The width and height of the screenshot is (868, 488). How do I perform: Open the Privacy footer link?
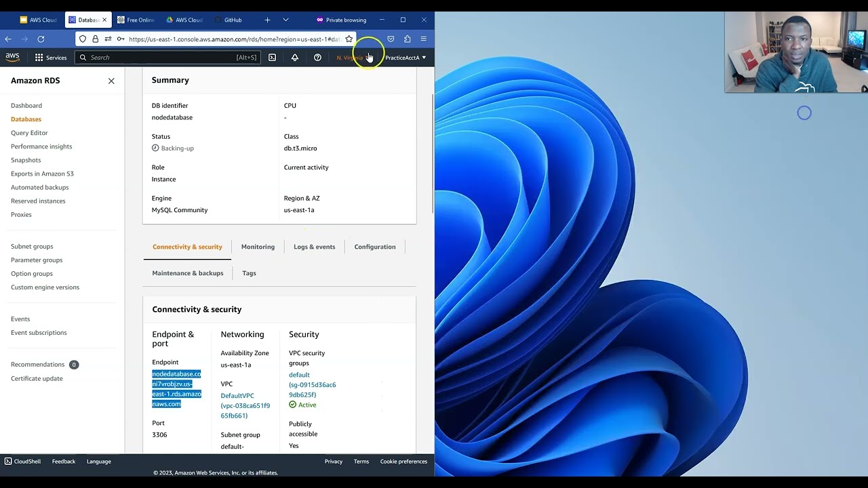tap(334, 462)
